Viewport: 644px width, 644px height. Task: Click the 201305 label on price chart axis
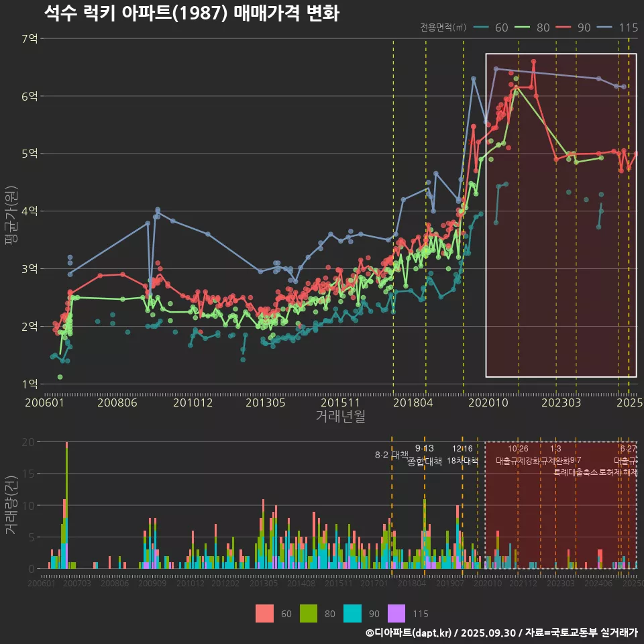pos(266,403)
